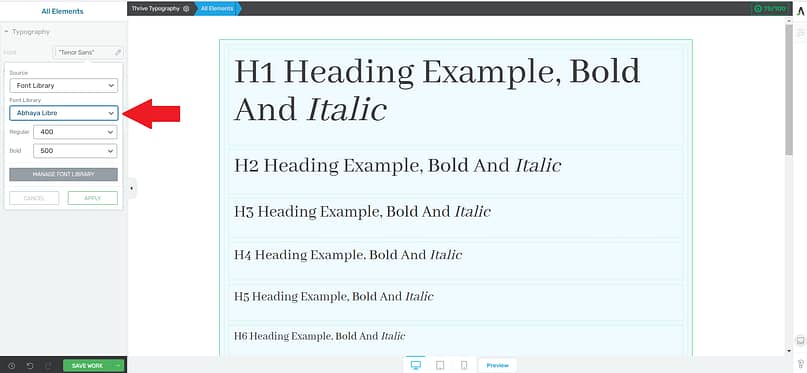This screenshot has height=373, width=807.
Task: Click the Thrive Architect logo icon top right
Action: pyautogui.click(x=800, y=11)
